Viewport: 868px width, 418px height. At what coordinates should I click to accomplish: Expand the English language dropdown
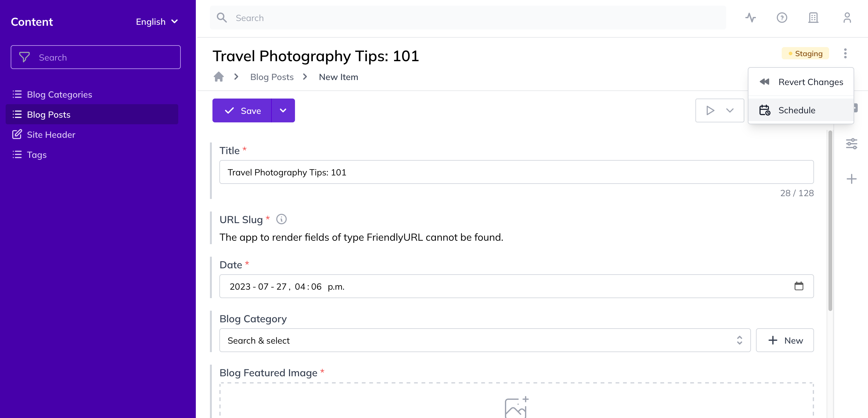pos(157,22)
